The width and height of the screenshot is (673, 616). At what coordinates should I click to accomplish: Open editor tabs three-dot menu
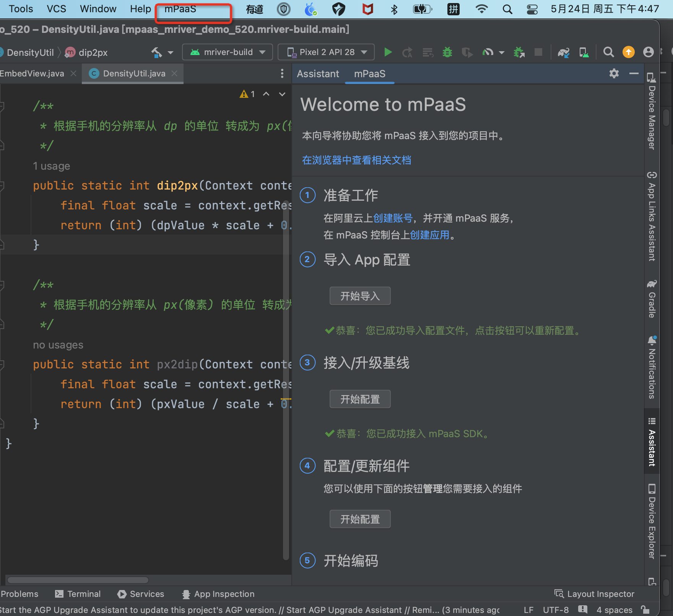[x=282, y=73]
